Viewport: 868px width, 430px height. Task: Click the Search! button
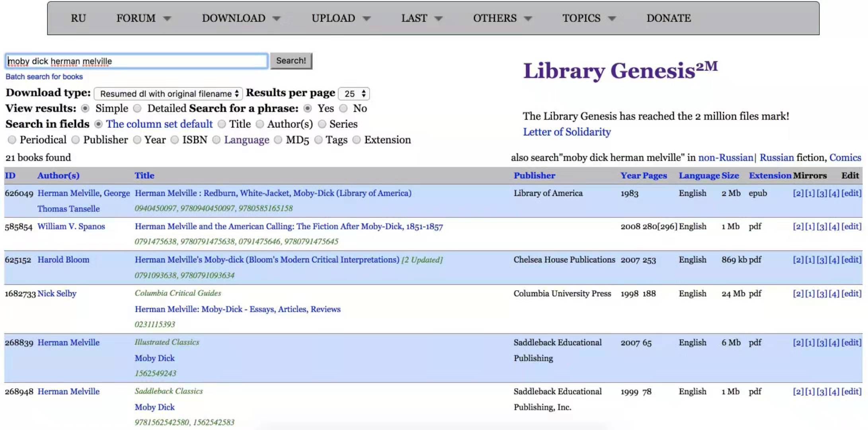(291, 61)
